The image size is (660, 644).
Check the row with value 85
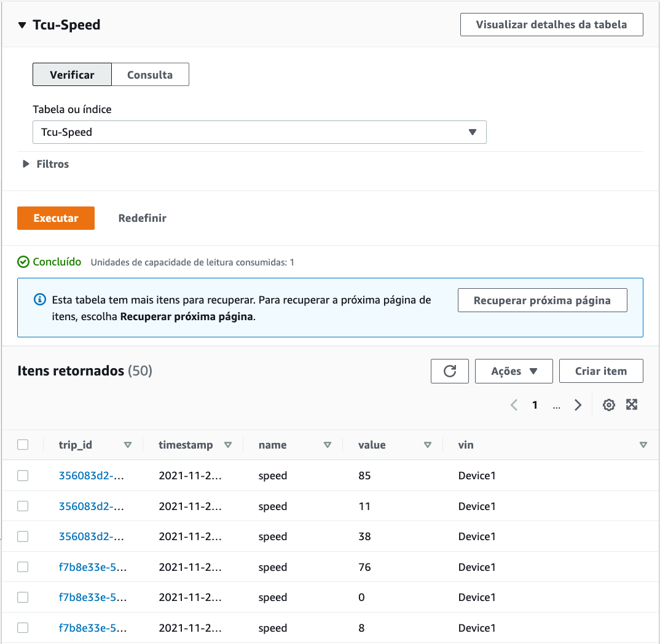23,476
